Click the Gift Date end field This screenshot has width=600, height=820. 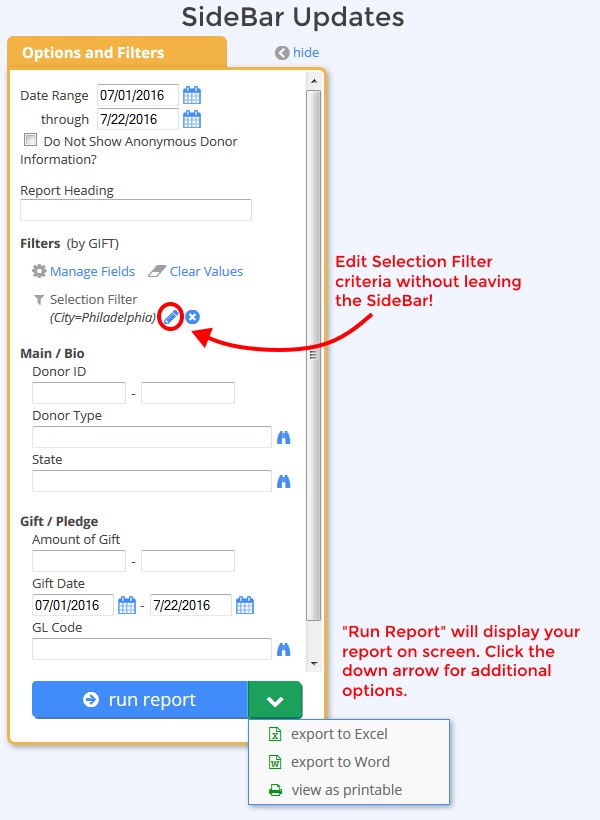point(191,605)
